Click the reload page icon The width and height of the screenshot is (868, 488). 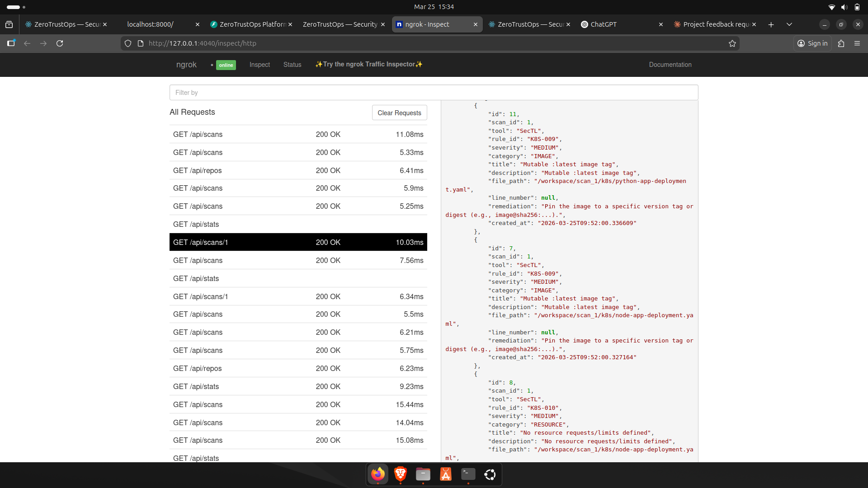coord(60,43)
